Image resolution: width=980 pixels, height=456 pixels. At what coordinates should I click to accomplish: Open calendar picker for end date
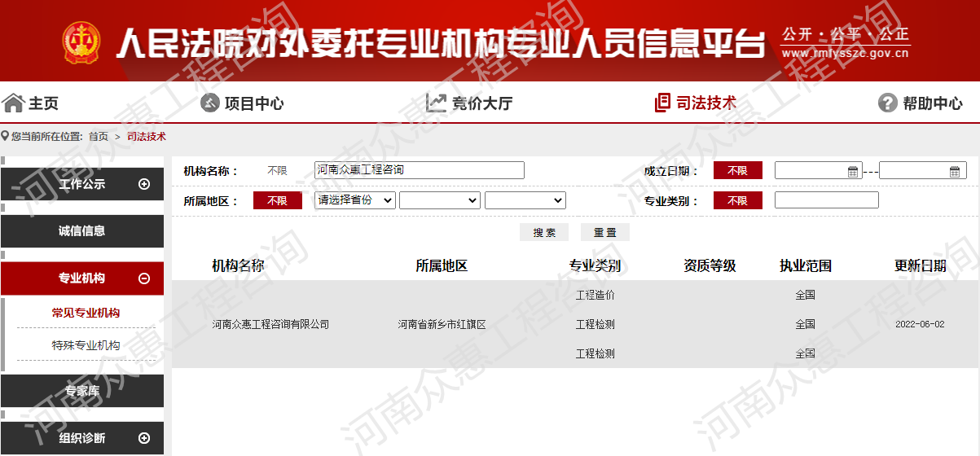point(955,171)
